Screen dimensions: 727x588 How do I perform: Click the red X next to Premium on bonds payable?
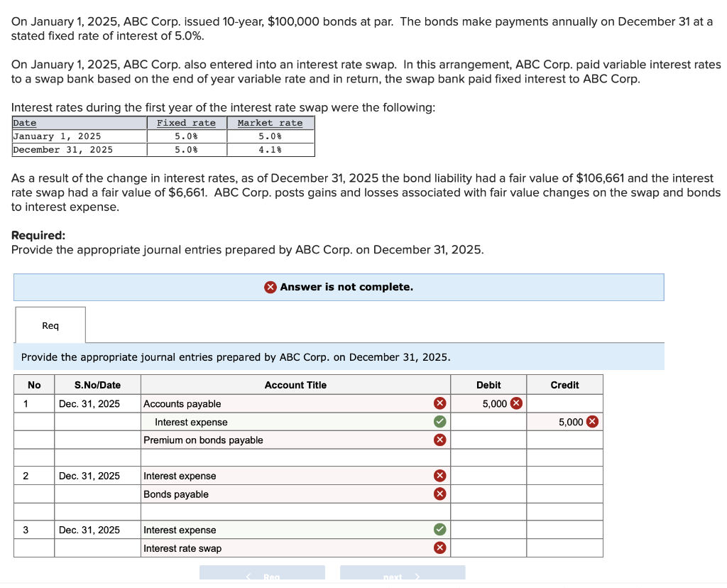439,440
